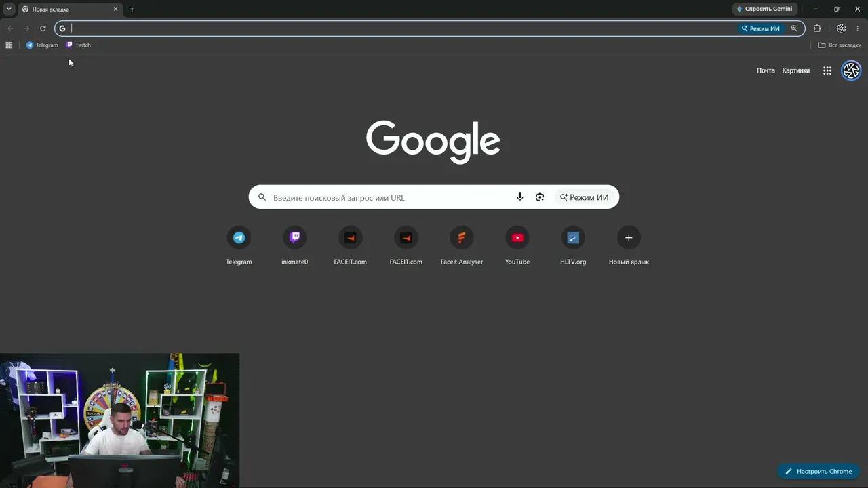Click Режим ИИ chip in address bar

760,28
